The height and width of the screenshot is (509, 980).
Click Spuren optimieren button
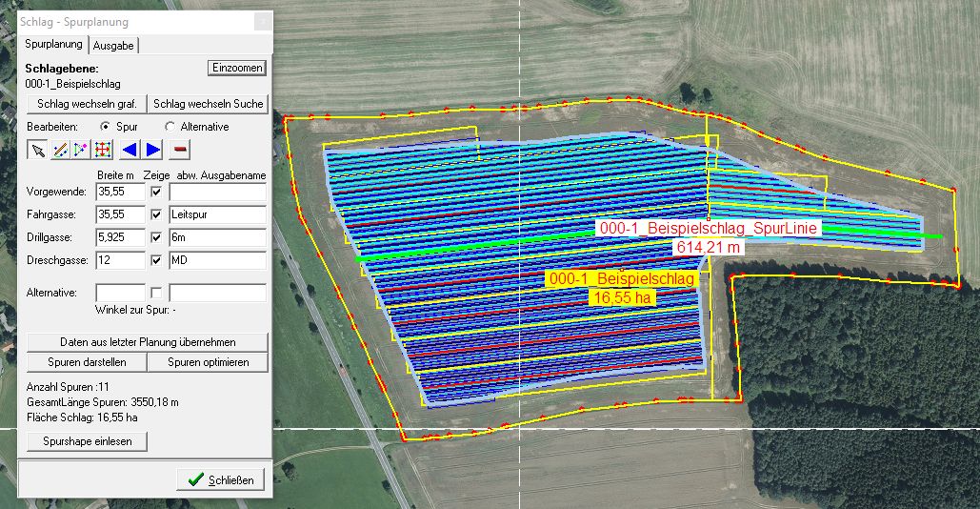tap(208, 362)
